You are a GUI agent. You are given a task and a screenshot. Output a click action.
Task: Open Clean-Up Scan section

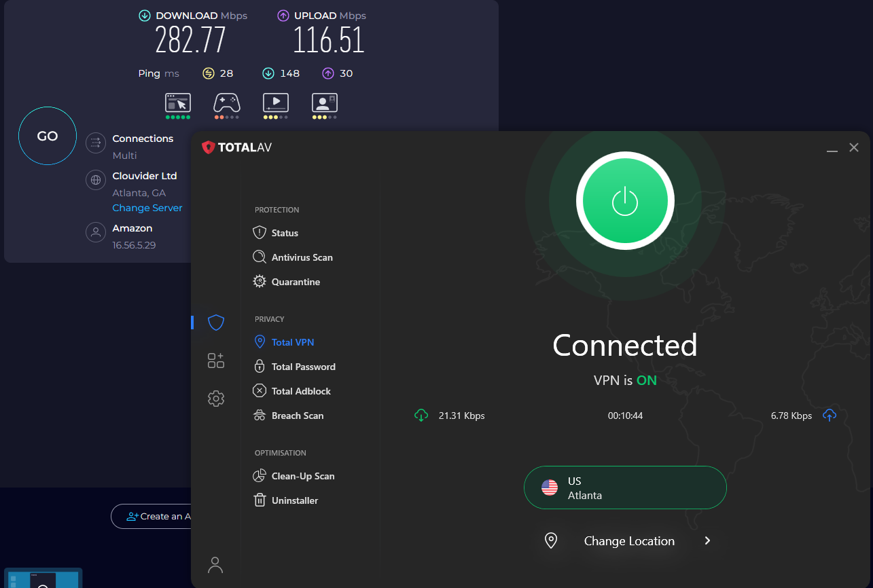(x=293, y=476)
